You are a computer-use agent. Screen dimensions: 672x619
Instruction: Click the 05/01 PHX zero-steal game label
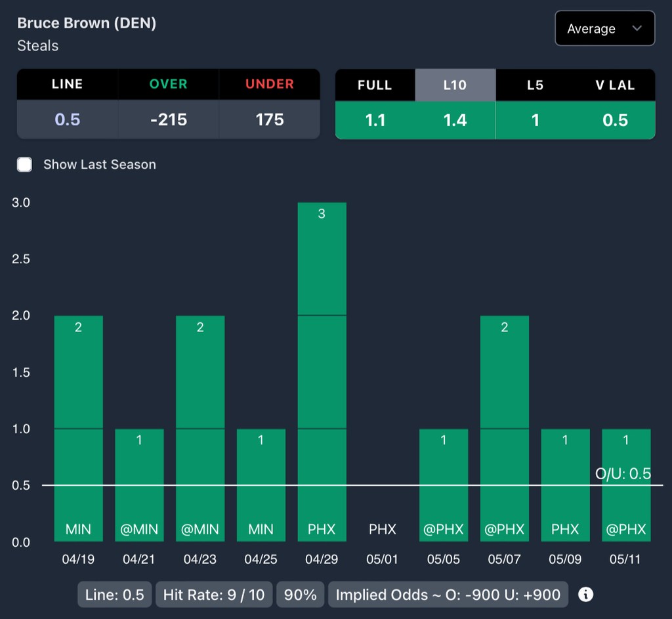click(383, 529)
